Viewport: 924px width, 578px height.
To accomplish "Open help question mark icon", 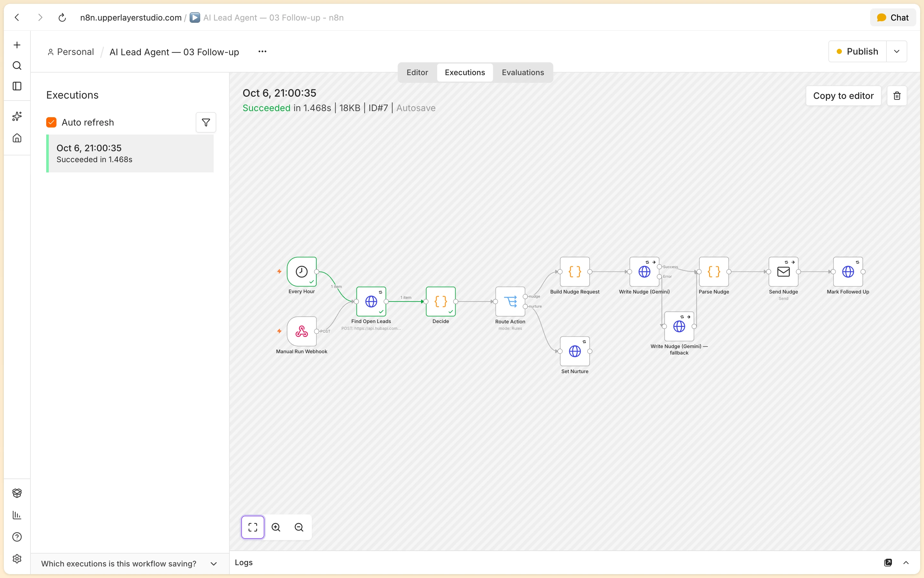I will 17,537.
